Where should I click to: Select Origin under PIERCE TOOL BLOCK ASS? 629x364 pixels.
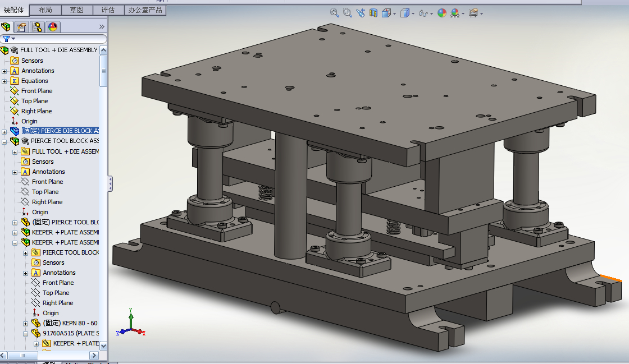point(40,212)
